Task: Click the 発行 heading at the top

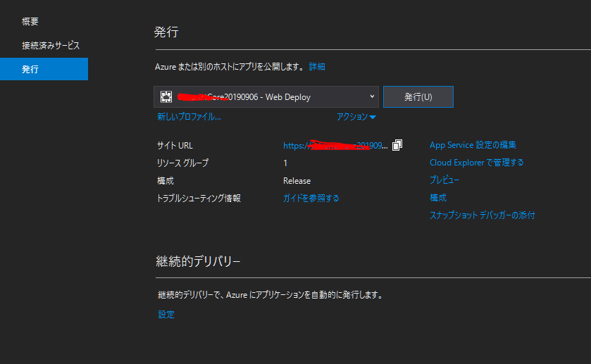Action: click(166, 32)
